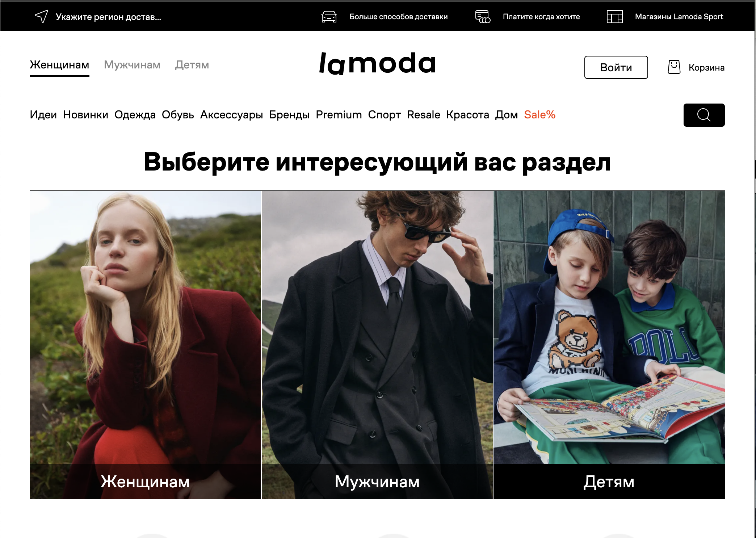Open the Sale% section
Image resolution: width=756 pixels, height=538 pixels.
[x=539, y=115]
